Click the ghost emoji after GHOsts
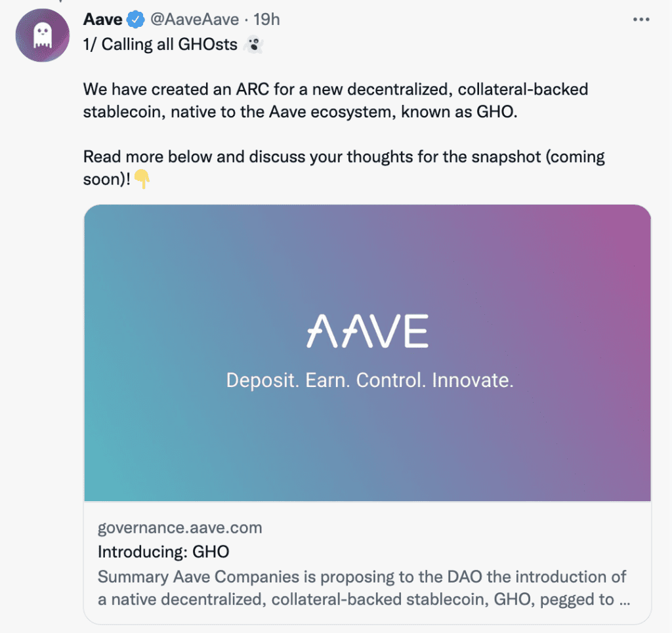Viewport: 672px width, 633px height. [253, 44]
